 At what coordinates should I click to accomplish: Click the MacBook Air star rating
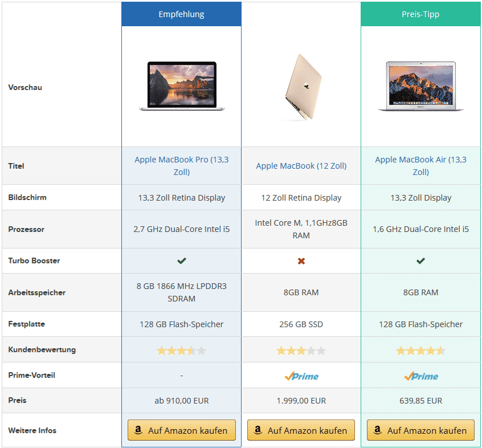tap(421, 351)
